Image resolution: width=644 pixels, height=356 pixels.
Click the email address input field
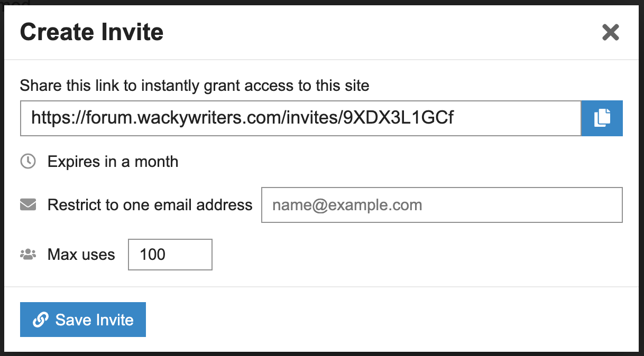pos(441,205)
